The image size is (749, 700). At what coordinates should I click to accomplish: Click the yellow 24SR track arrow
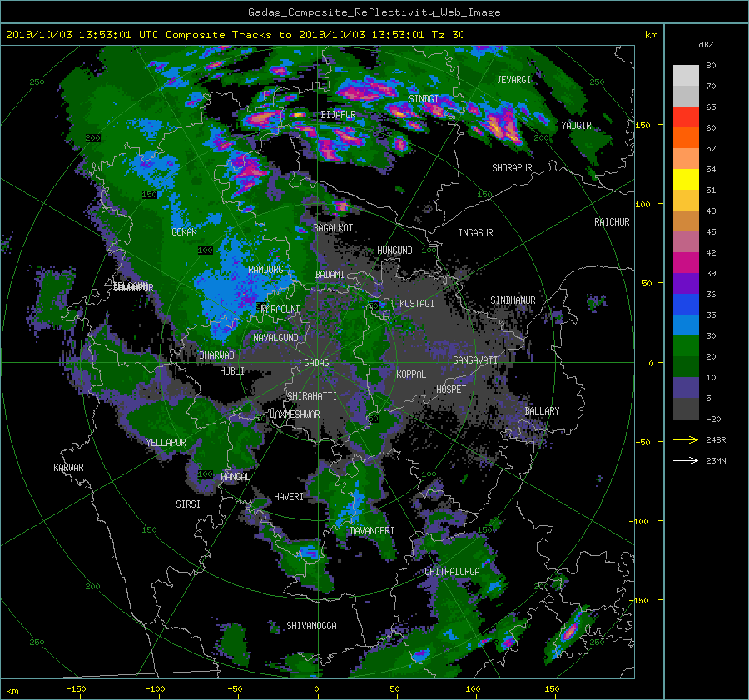pos(686,439)
